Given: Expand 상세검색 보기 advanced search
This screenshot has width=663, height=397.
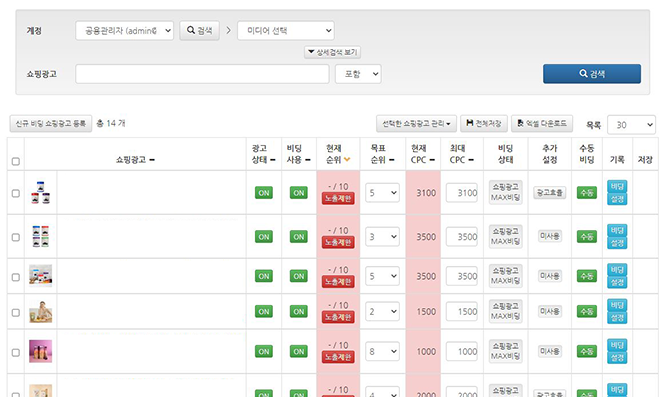Looking at the screenshot, I should (x=332, y=52).
